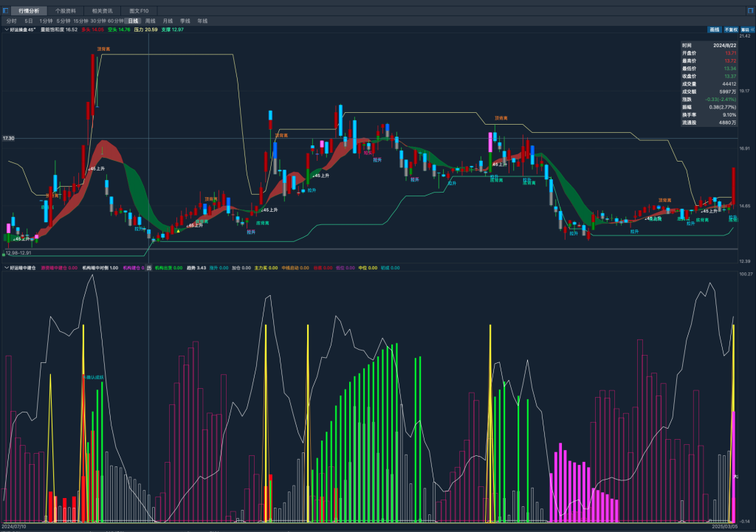
Task: Collapse the 好运暗中建仓 indicator chevron
Action: point(6,267)
